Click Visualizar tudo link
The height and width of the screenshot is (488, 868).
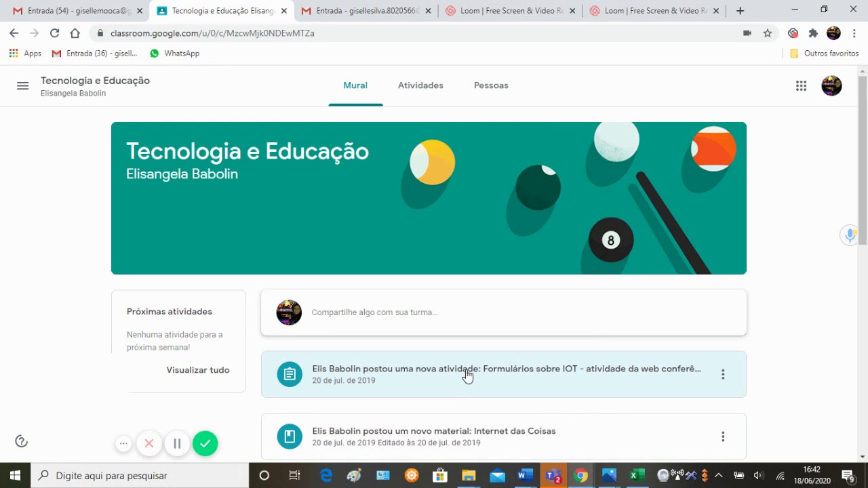coord(198,370)
